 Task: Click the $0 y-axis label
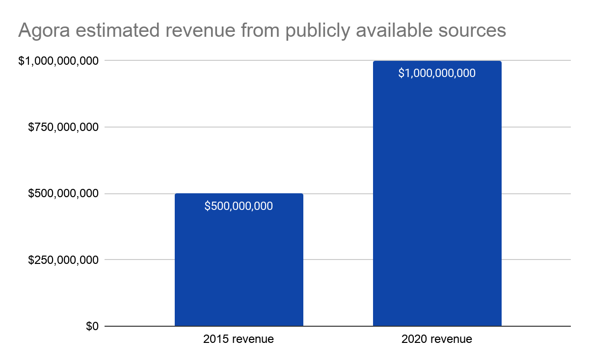(x=92, y=327)
